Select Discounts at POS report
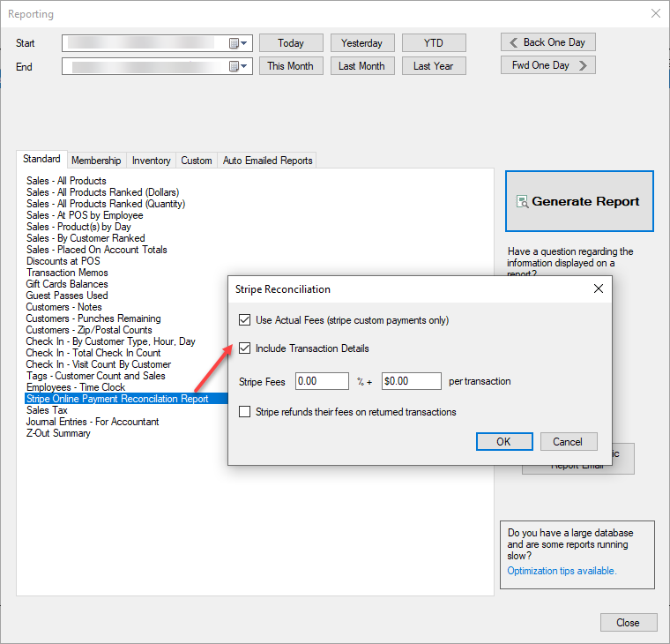 pyautogui.click(x=63, y=261)
